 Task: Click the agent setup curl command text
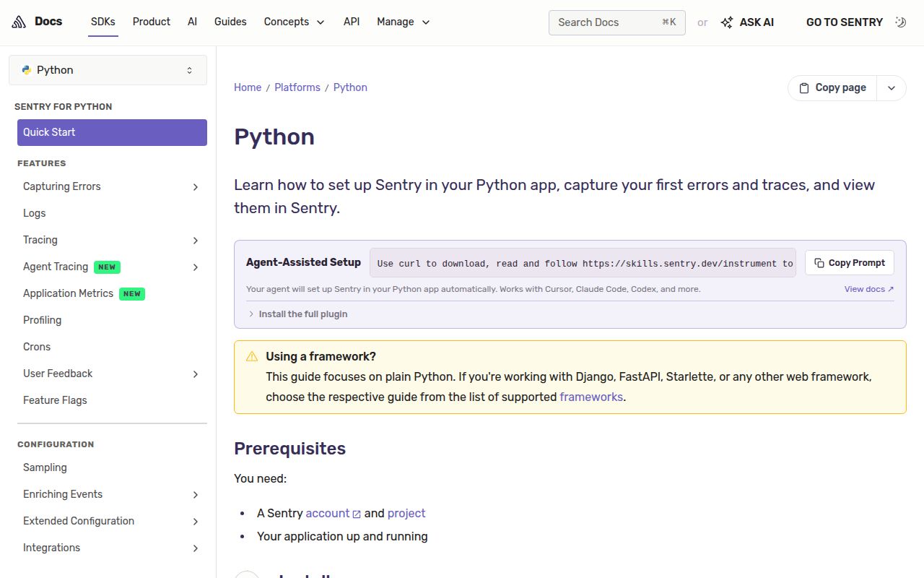click(583, 263)
